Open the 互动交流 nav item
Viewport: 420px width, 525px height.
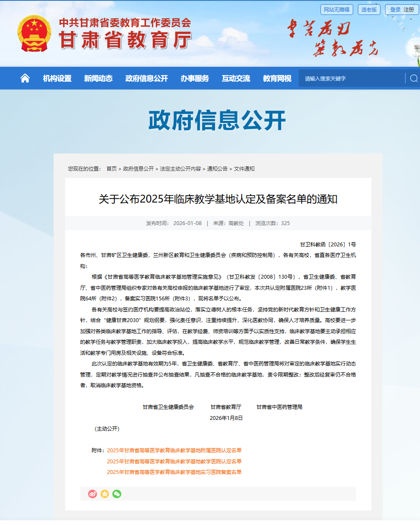236,78
